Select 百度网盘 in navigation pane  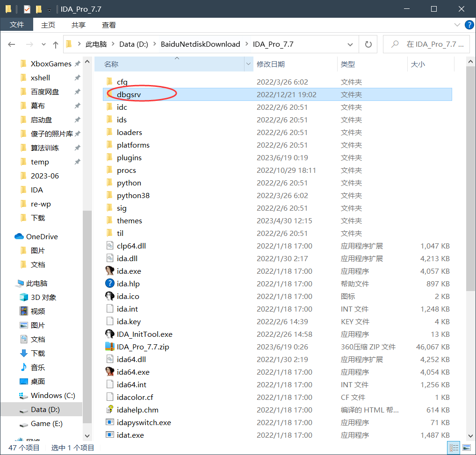pyautogui.click(x=44, y=92)
